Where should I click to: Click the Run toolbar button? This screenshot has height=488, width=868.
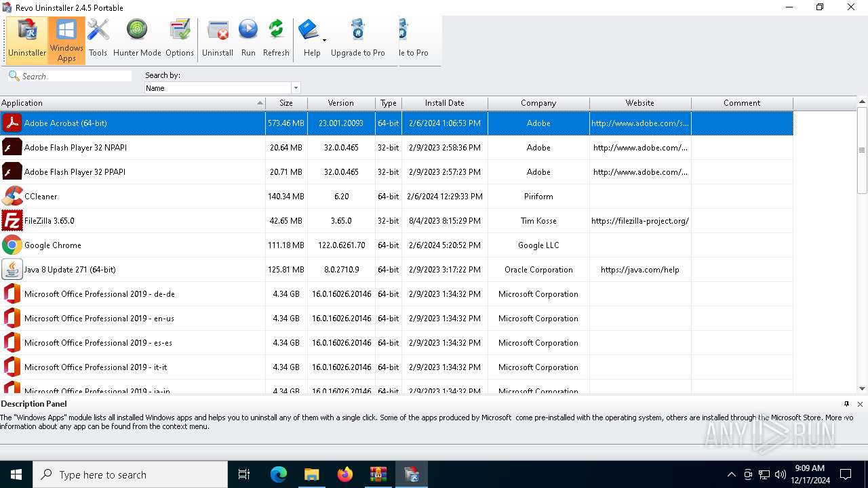(x=248, y=41)
